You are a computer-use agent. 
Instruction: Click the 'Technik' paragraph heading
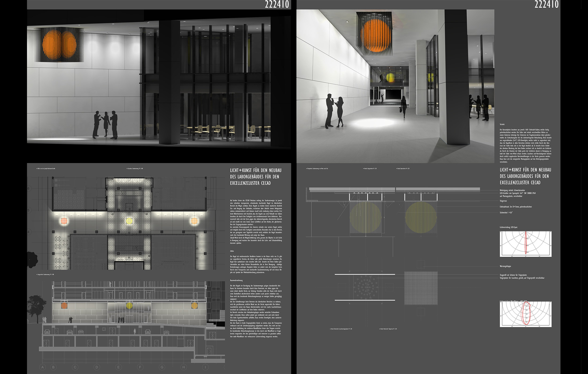tap(502, 124)
